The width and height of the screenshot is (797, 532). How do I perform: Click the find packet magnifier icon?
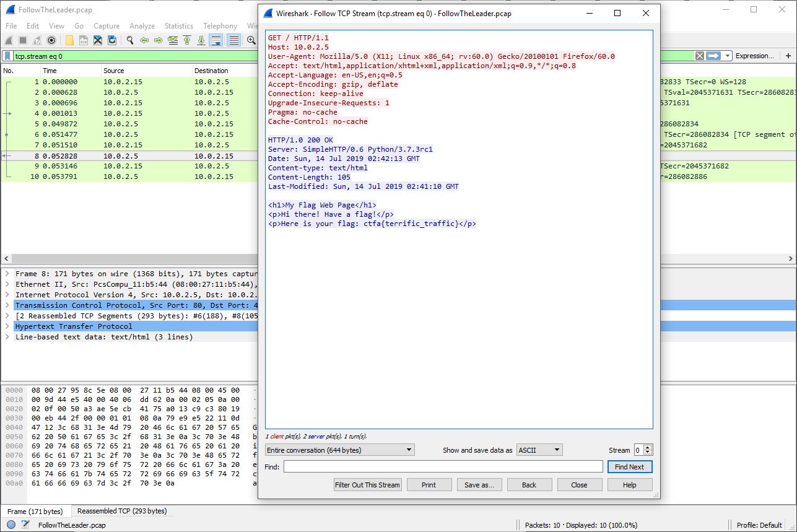130,40
